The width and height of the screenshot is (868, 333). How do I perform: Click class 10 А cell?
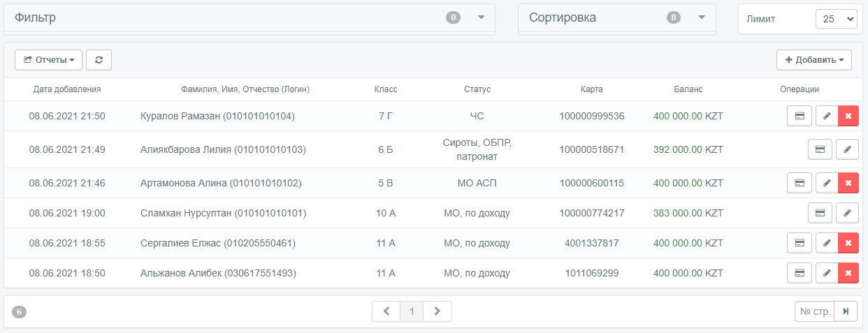click(x=386, y=213)
